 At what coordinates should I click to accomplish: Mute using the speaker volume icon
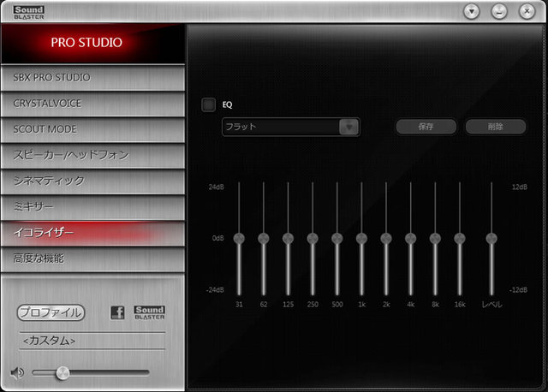[x=17, y=373]
